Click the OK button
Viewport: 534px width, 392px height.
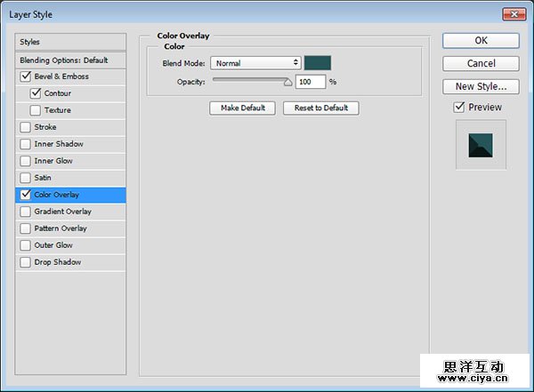click(x=481, y=41)
